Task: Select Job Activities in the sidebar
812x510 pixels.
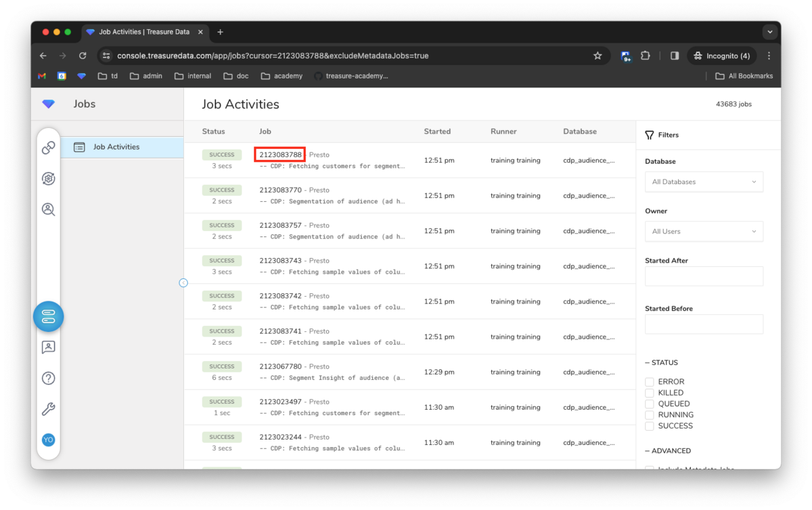Action: point(122,147)
